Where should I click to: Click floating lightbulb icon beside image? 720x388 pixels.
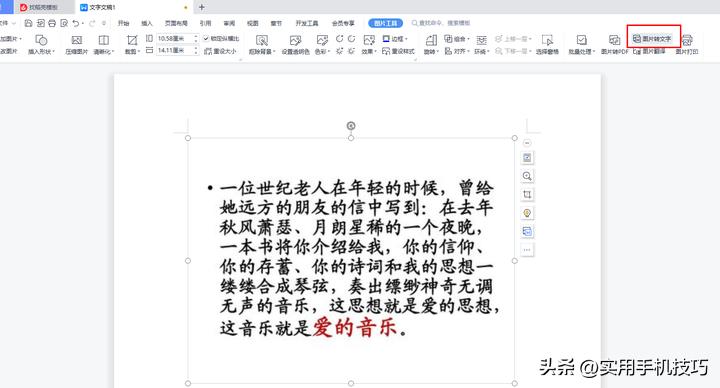[x=527, y=213]
